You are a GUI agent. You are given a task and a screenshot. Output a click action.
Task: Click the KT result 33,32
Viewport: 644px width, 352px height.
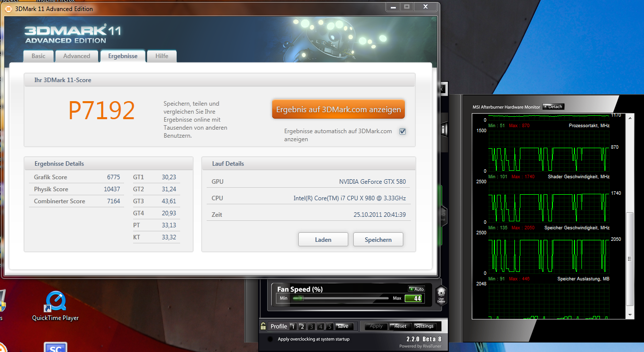[x=169, y=237]
